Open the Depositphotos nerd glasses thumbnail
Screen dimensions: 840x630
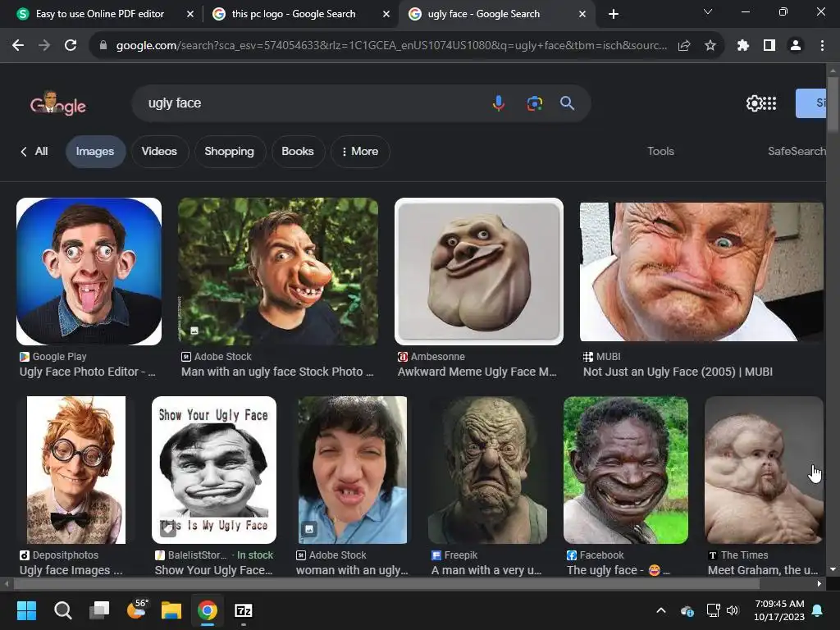(76, 470)
